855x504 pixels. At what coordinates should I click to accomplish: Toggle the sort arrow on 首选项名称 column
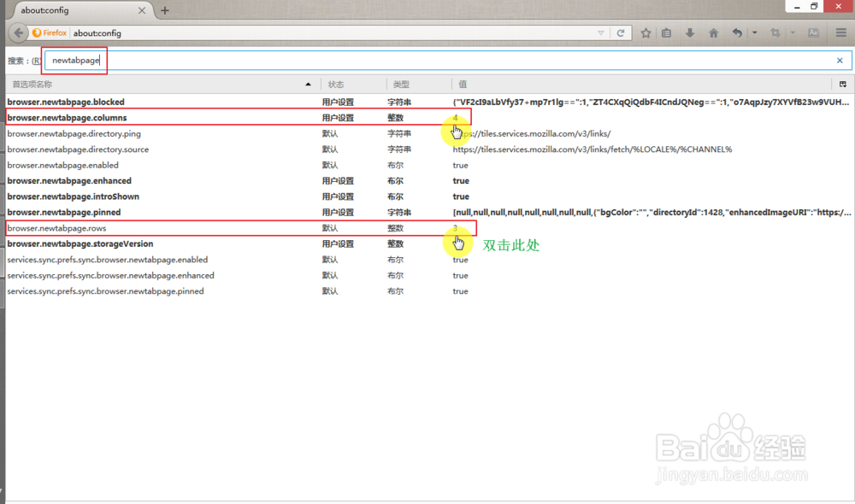(x=308, y=84)
